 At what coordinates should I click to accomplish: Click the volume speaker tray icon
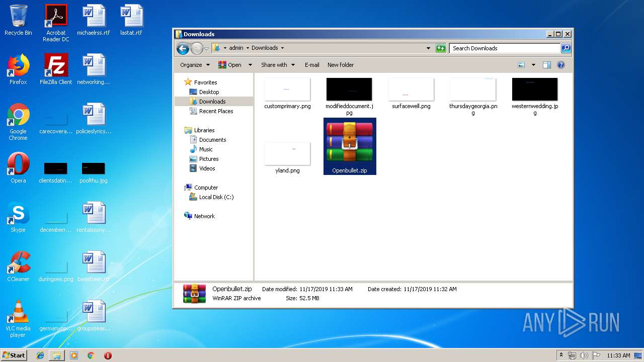click(x=584, y=355)
